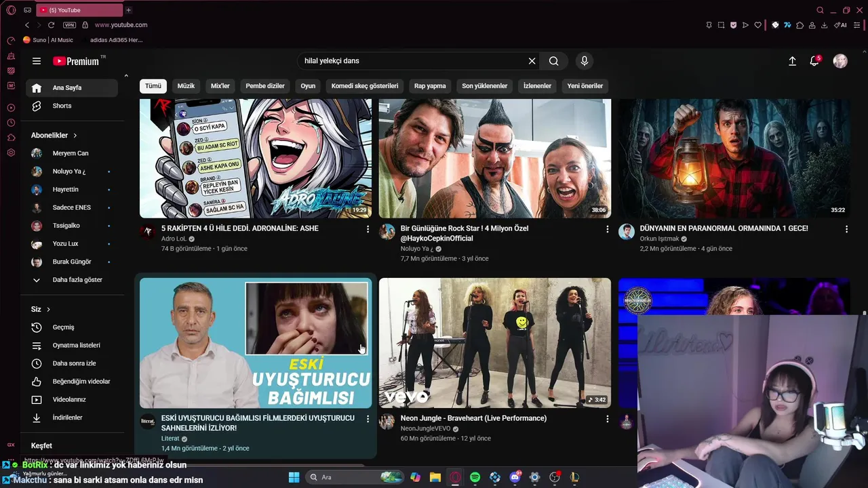
Task: Select the "Son yüklenenler" chip
Action: tap(485, 86)
